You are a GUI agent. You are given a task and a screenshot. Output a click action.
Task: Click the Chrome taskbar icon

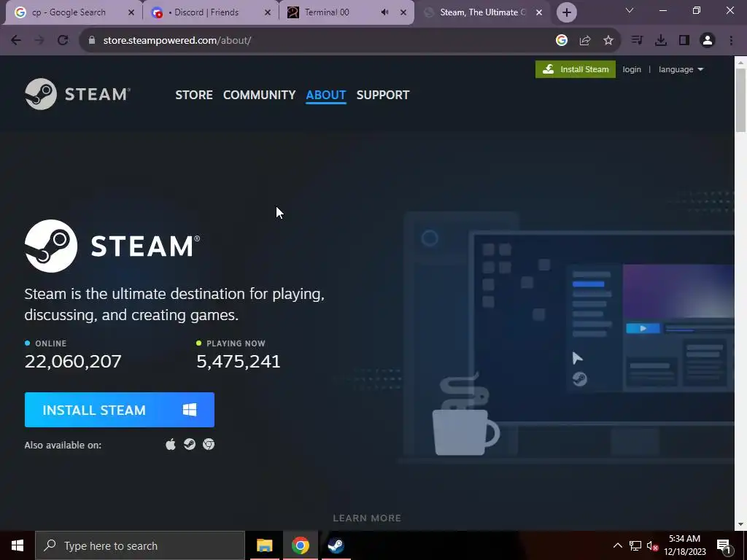[x=300, y=545]
